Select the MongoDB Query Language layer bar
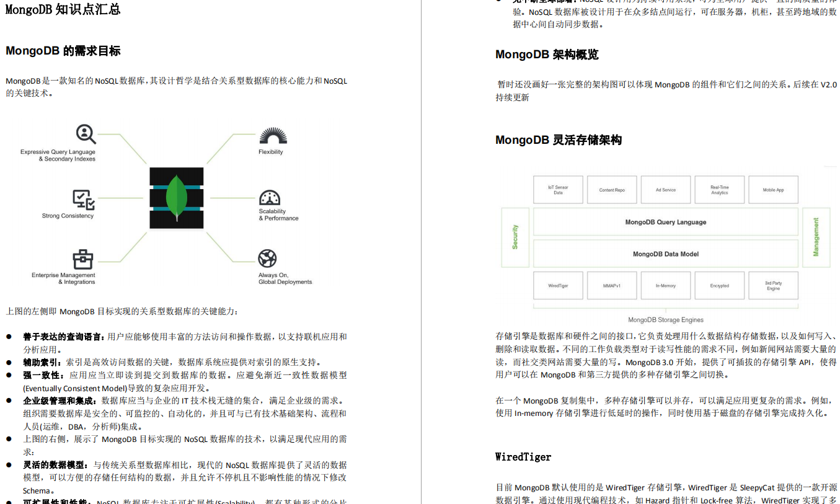Screen dimensions: 840x504 pos(665,222)
